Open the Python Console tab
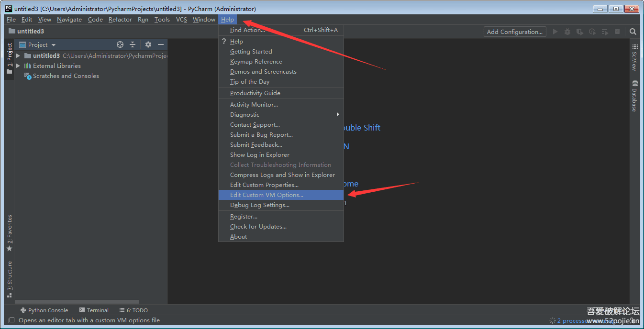 point(44,310)
